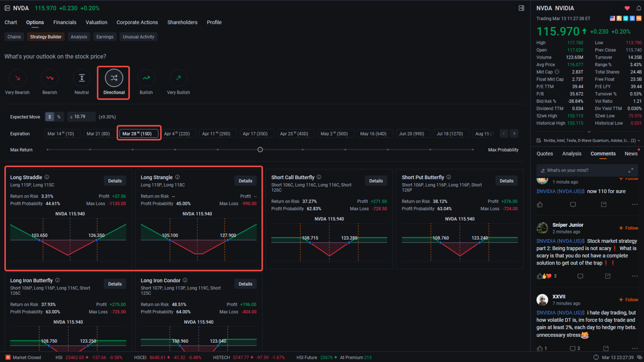The width and height of the screenshot is (644, 362).
Task: Open info icon next to Long Iron Condor
Action: click(185, 280)
